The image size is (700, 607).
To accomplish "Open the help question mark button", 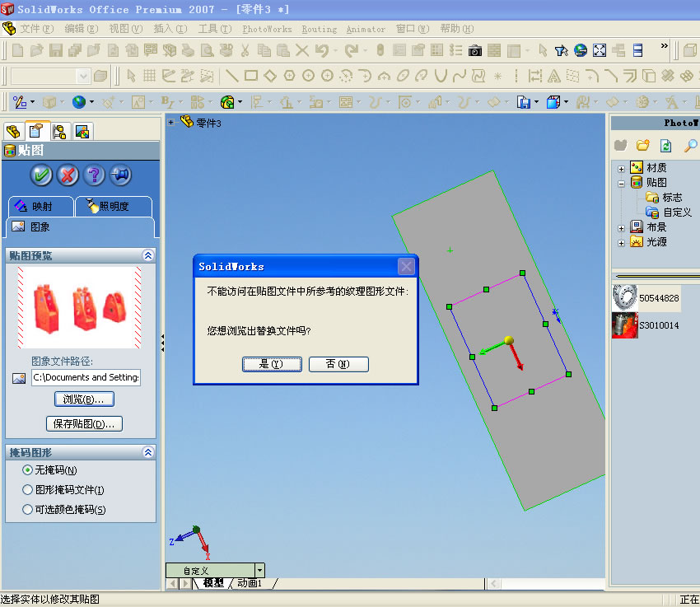I will 94,175.
